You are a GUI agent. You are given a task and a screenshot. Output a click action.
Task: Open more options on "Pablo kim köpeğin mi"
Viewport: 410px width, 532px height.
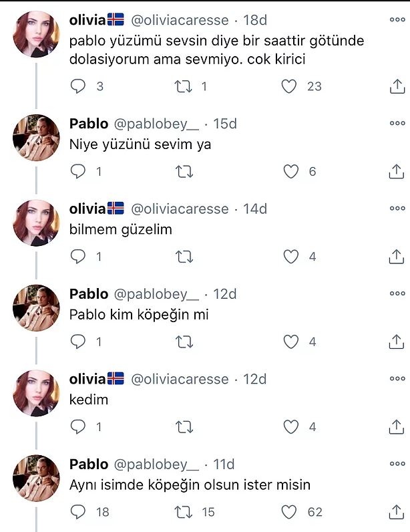397,294
